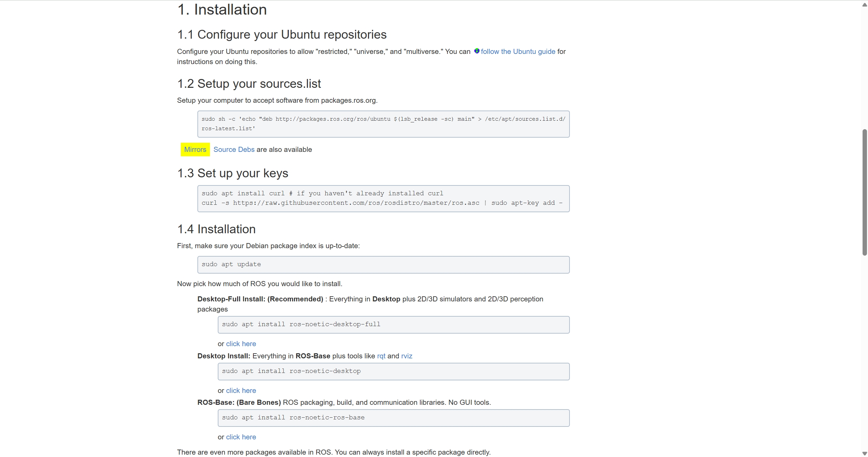The height and width of the screenshot is (457, 868).
Task: Click 'There are even more packages available' sentence
Action: (334, 452)
